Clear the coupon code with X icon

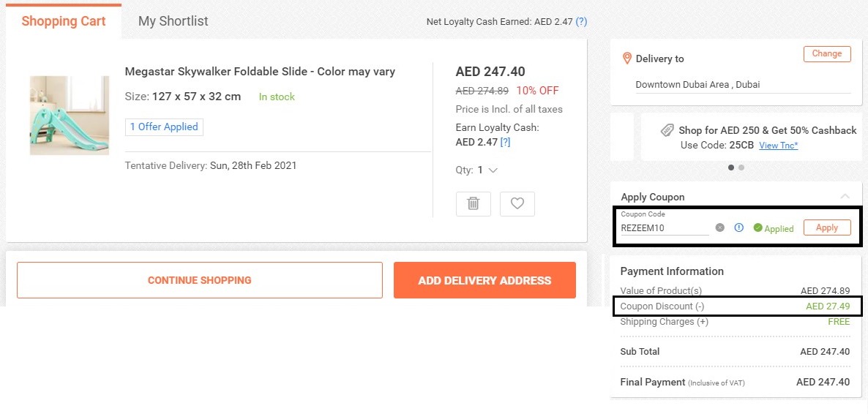click(720, 227)
